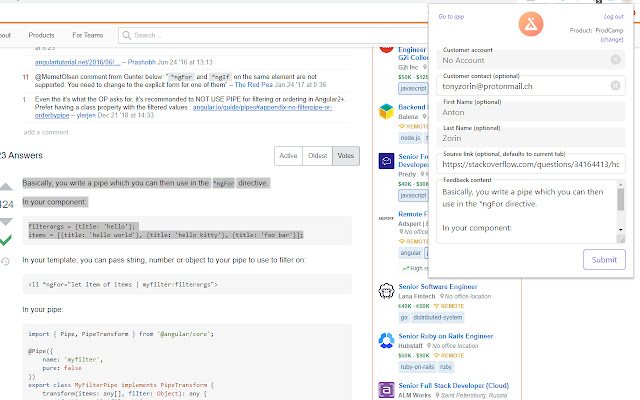This screenshot has height=400, width=640.
Task: Click the ruby-on-rails tag
Action: point(417,367)
